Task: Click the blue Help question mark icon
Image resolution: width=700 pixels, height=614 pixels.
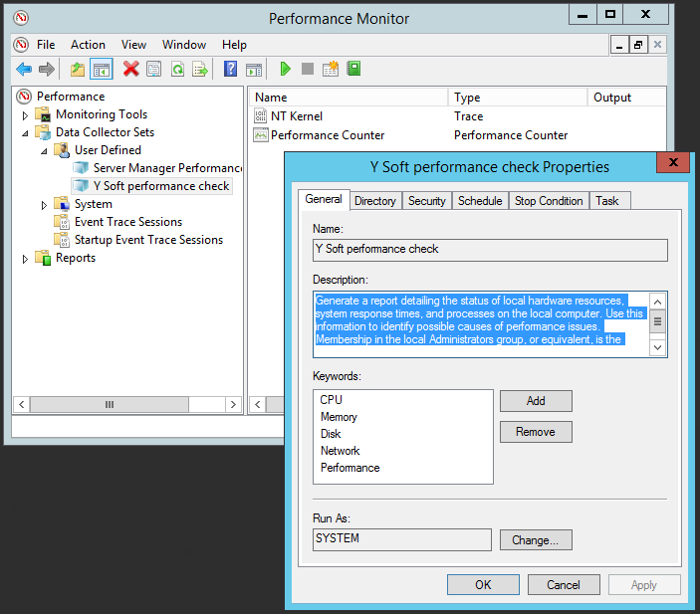Action: click(230, 69)
